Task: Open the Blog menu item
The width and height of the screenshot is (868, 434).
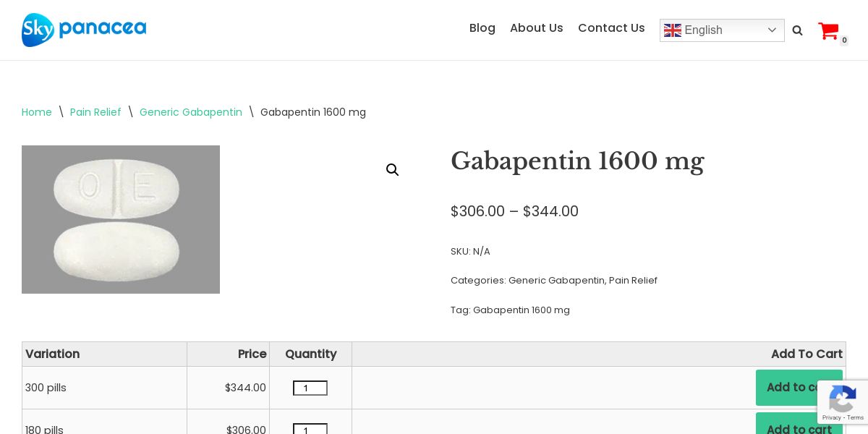Action: (482, 28)
